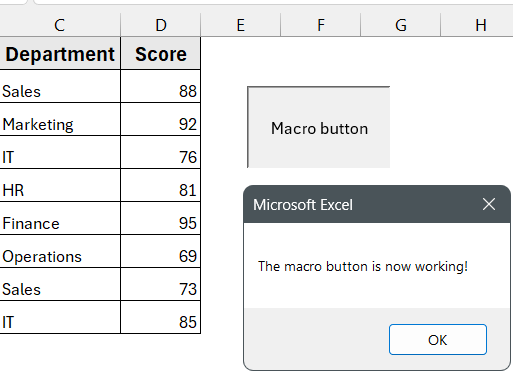
Task: Select the cell with score 85
Action: point(161,317)
